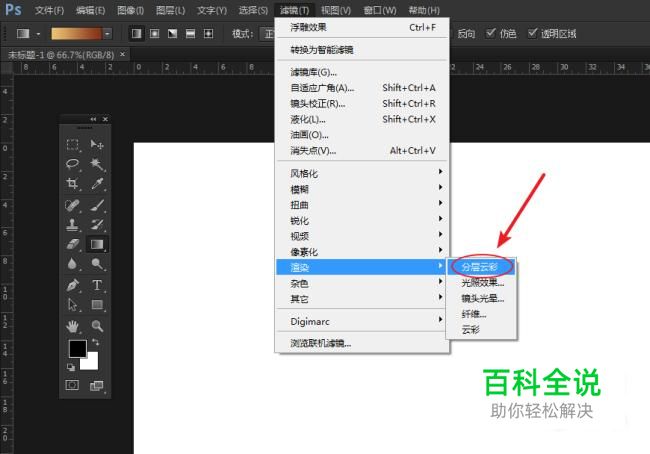This screenshot has height=454, width=650.
Task: Select the Brush tool
Action: click(97, 205)
